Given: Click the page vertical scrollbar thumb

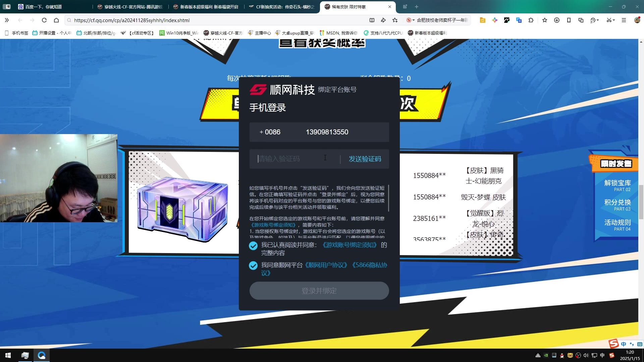Looking at the screenshot, I should pos(641,202).
